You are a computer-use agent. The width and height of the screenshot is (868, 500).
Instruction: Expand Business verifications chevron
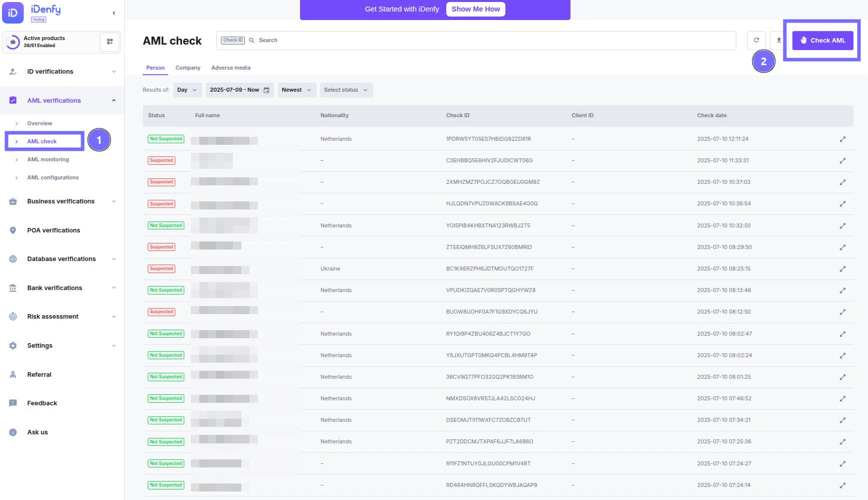click(114, 201)
